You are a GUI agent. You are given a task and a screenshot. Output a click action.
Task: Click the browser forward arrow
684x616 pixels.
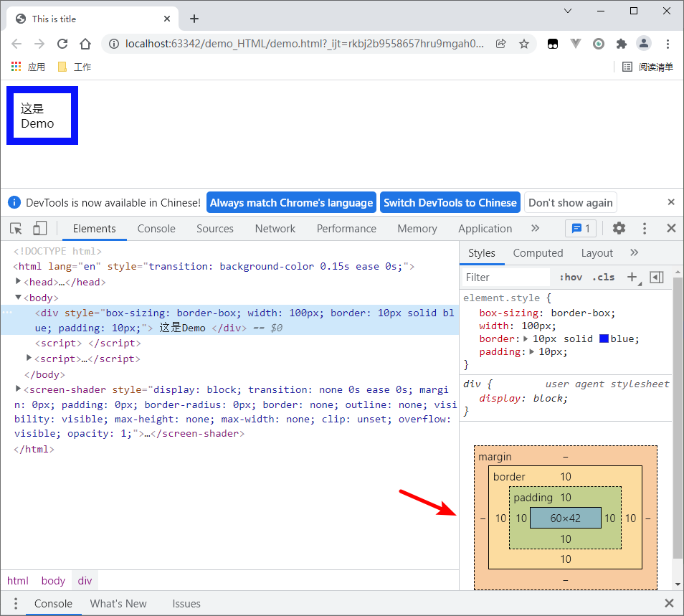39,44
